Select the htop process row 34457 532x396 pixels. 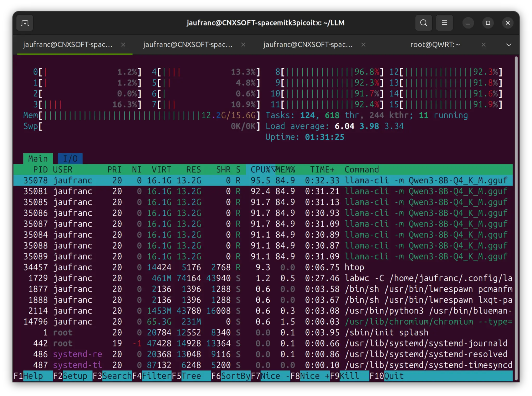(263, 267)
